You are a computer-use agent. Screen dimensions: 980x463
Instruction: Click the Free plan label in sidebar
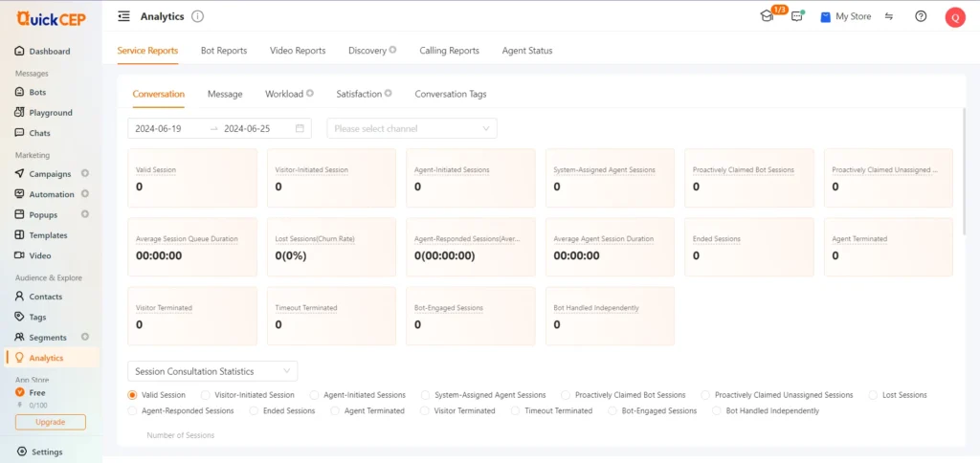point(37,392)
